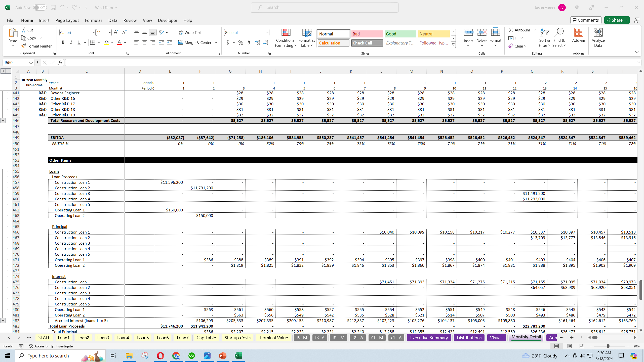Switch to the Loan3 sheet tab
This screenshot has width=644, height=362.
pyautogui.click(x=103, y=338)
